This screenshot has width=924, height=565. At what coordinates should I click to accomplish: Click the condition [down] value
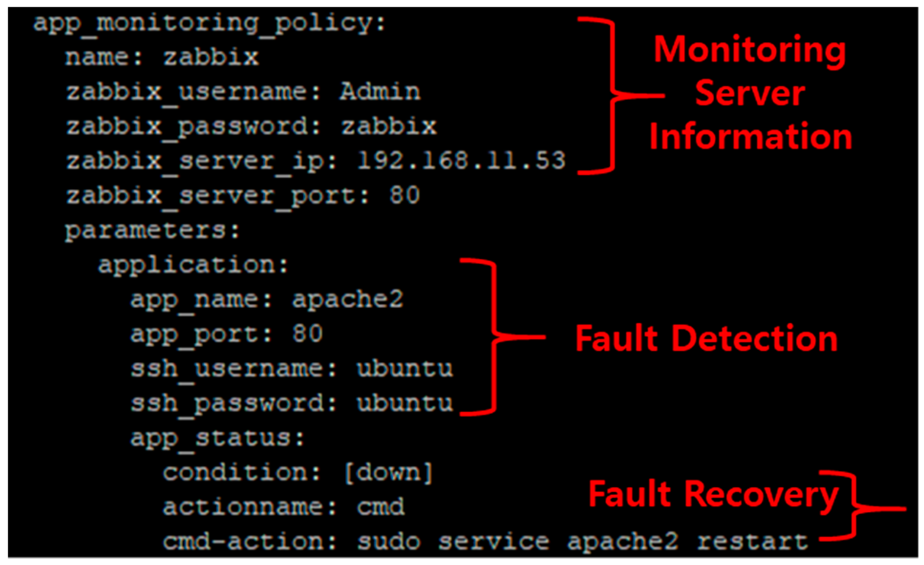point(388,473)
